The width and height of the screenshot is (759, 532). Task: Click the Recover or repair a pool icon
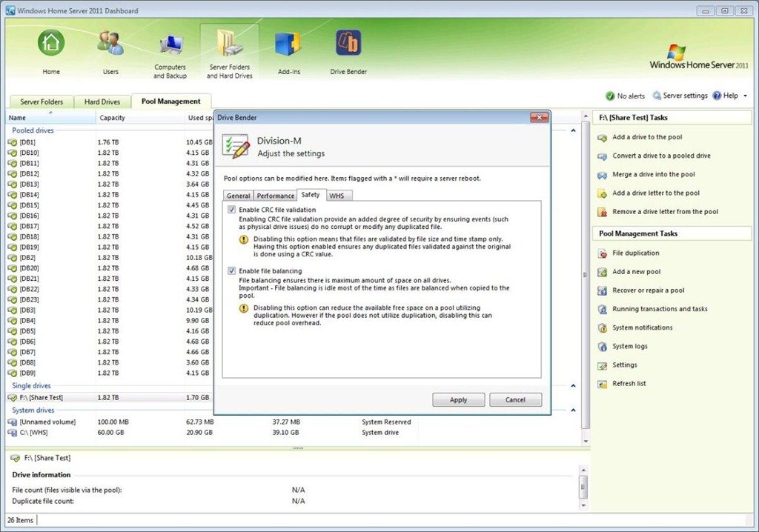click(602, 291)
